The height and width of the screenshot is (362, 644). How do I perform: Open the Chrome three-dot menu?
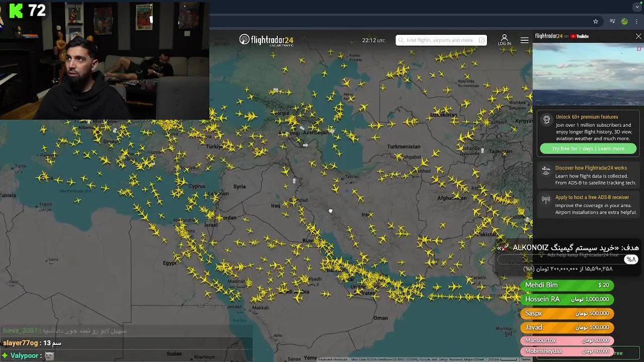click(x=636, y=22)
